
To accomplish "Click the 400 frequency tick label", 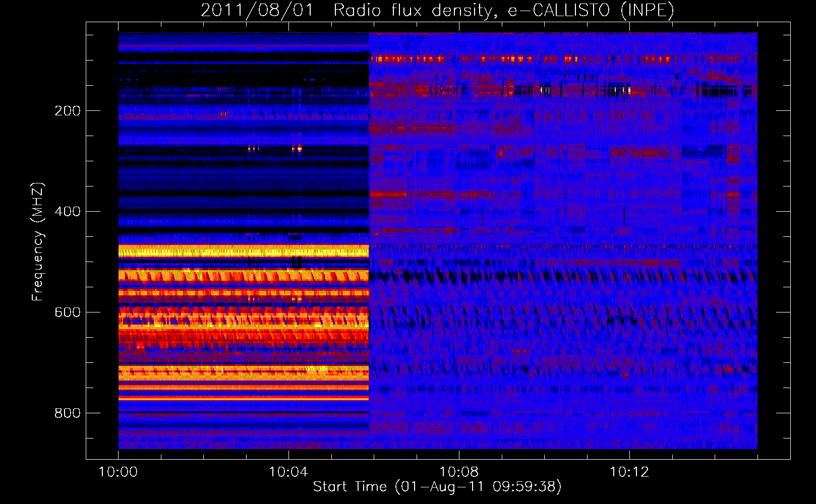I will click(68, 212).
